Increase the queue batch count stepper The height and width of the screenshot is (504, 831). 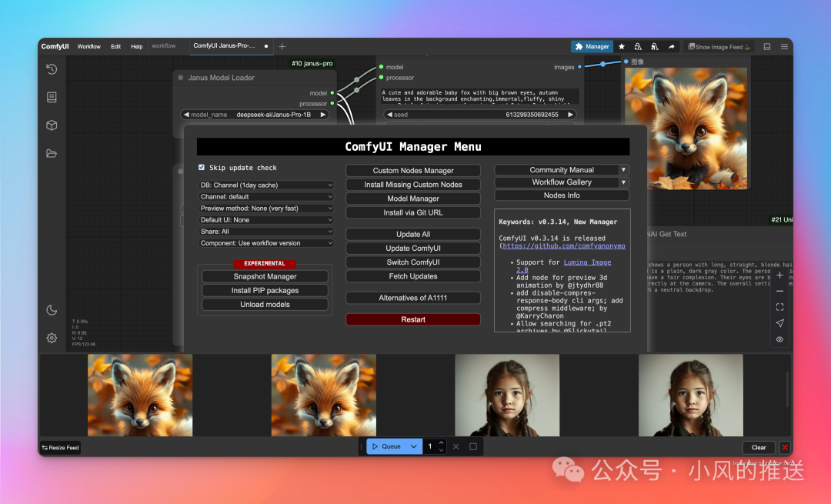point(441,443)
